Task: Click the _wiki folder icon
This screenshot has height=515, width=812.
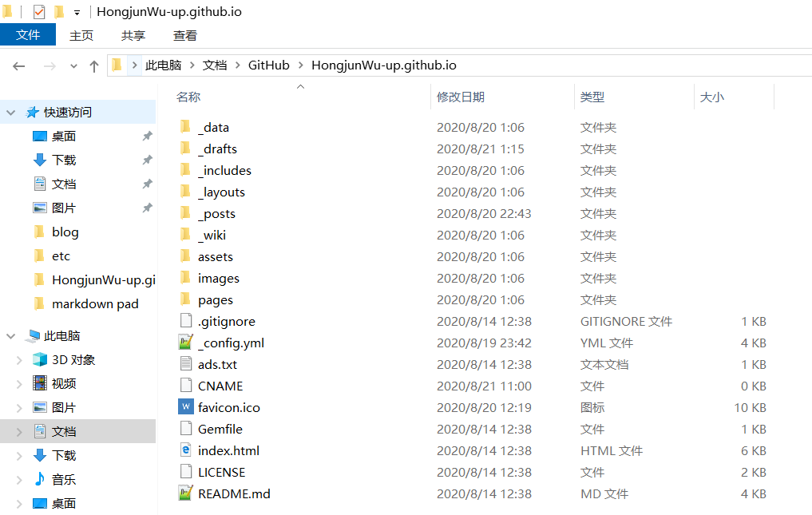Action: 185,235
